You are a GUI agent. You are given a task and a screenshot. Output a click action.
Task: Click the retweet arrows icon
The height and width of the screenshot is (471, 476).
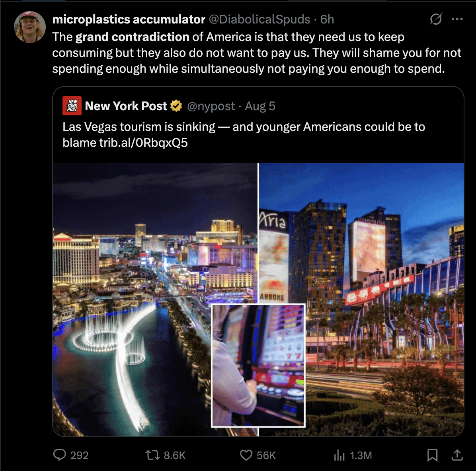pyautogui.click(x=152, y=455)
